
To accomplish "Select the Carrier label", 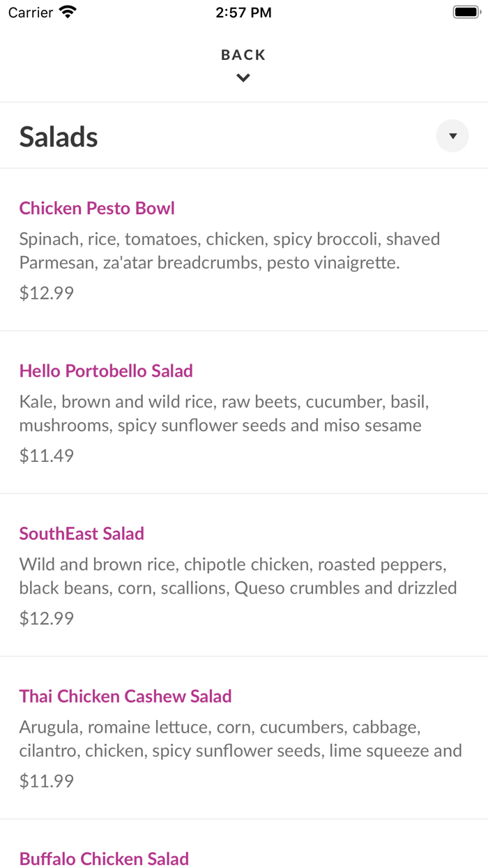I will pyautogui.click(x=28, y=11).
